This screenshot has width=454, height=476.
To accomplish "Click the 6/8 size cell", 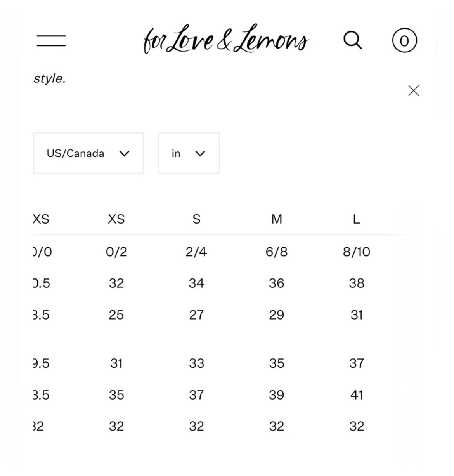I will pos(277,252).
